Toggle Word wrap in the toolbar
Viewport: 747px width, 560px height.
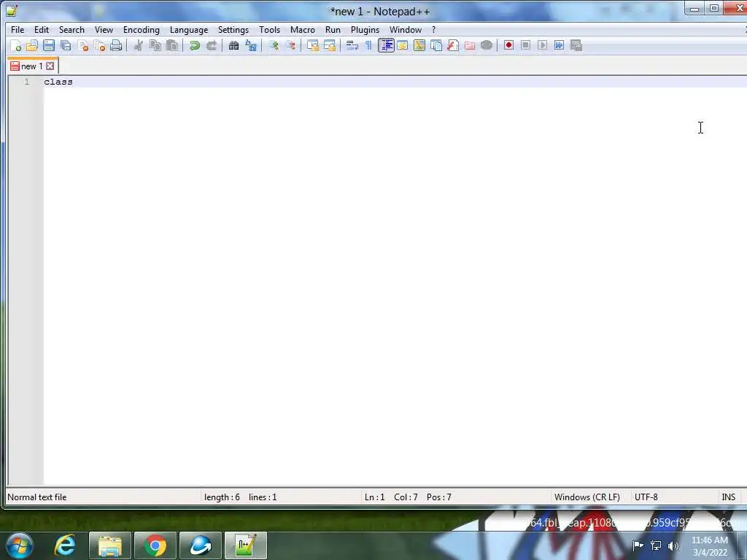[x=352, y=46]
